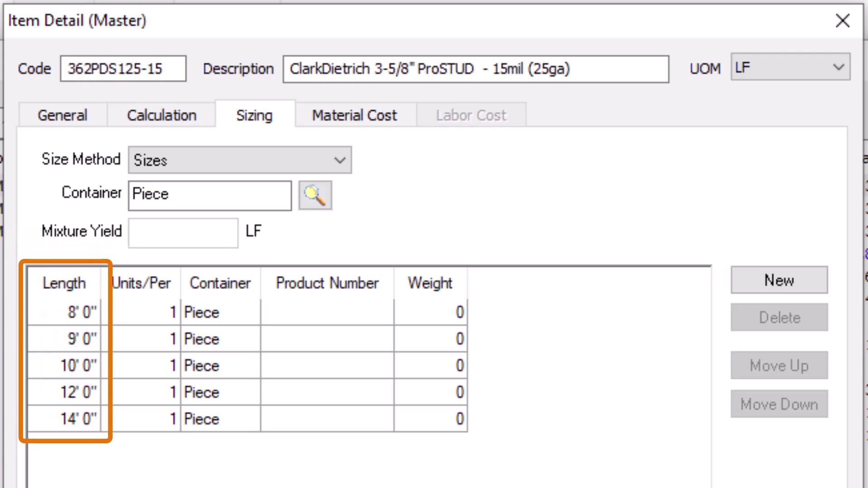Viewport: 868px width, 488px height.
Task: Switch to the General tab
Action: tap(62, 115)
